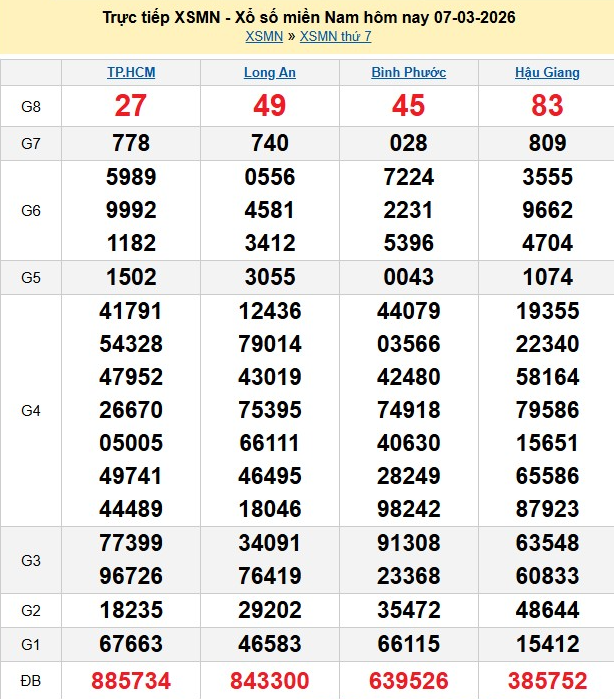Screen dimensions: 614x699
Task: Click the TP.HCM province header link
Action: point(131,73)
